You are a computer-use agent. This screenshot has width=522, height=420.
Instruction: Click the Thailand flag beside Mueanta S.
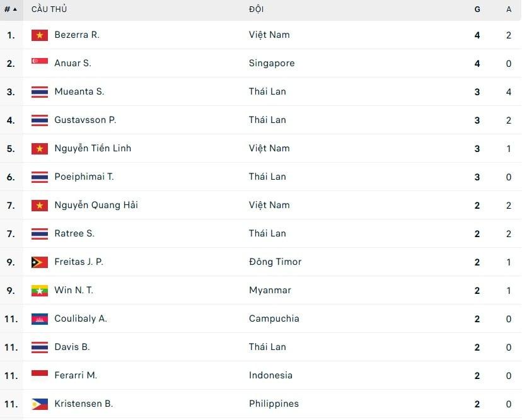coord(40,91)
